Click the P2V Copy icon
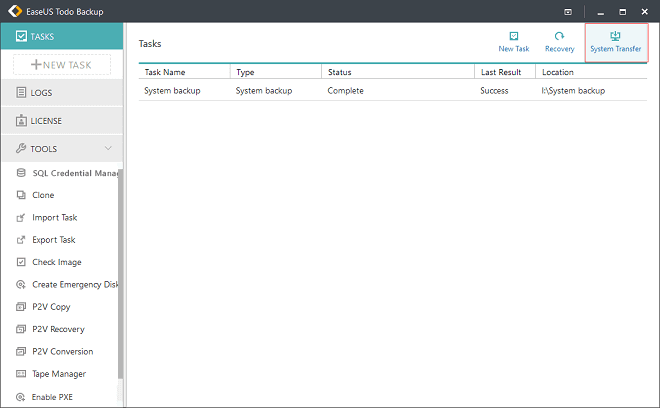Viewport: 660px width, 408px height. tap(21, 307)
